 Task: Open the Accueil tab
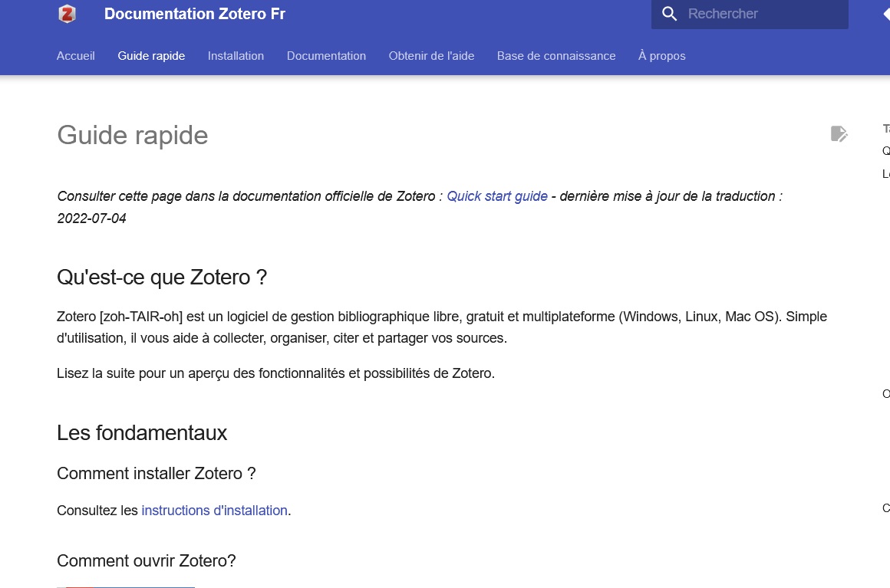pos(75,55)
